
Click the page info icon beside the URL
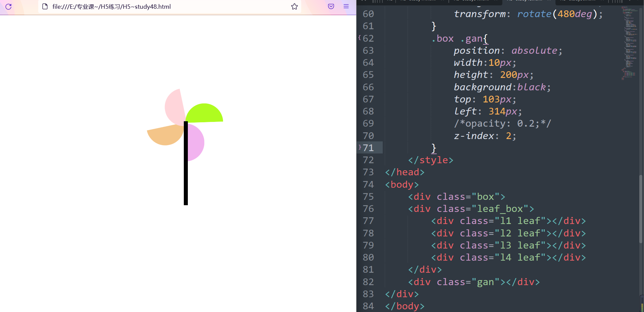pyautogui.click(x=45, y=6)
